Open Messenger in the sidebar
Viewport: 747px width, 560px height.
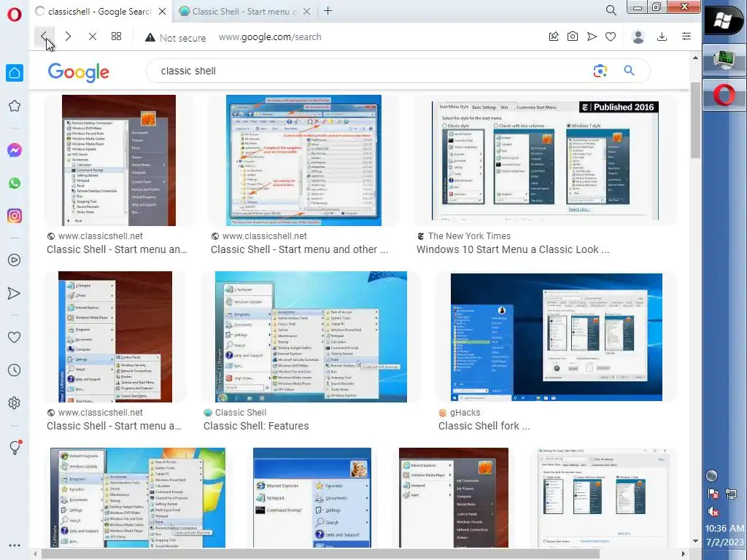pyautogui.click(x=15, y=150)
